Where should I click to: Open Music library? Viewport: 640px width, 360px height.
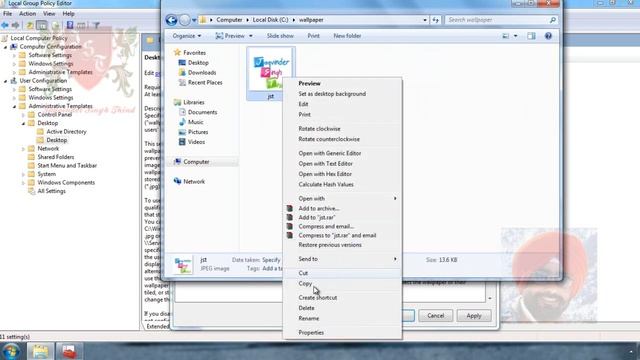(x=196, y=122)
